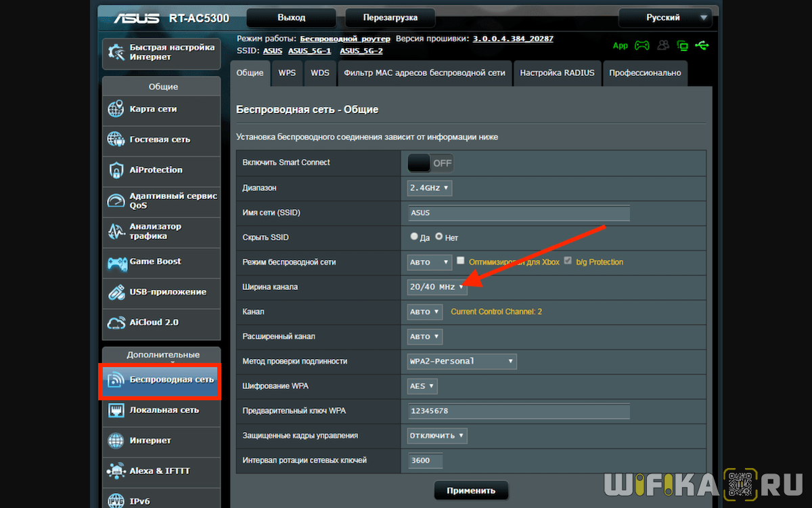Click the AiCloud 2.0 cloud icon
812x508 pixels.
click(116, 322)
